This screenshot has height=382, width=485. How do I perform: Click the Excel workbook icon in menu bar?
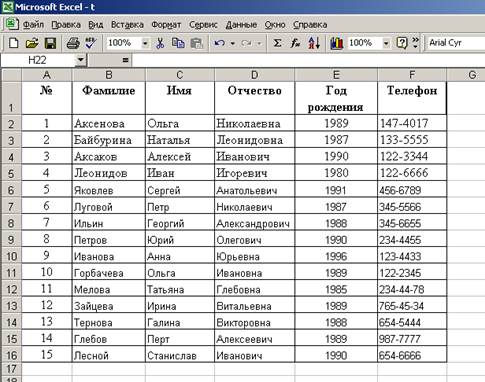pos(12,24)
